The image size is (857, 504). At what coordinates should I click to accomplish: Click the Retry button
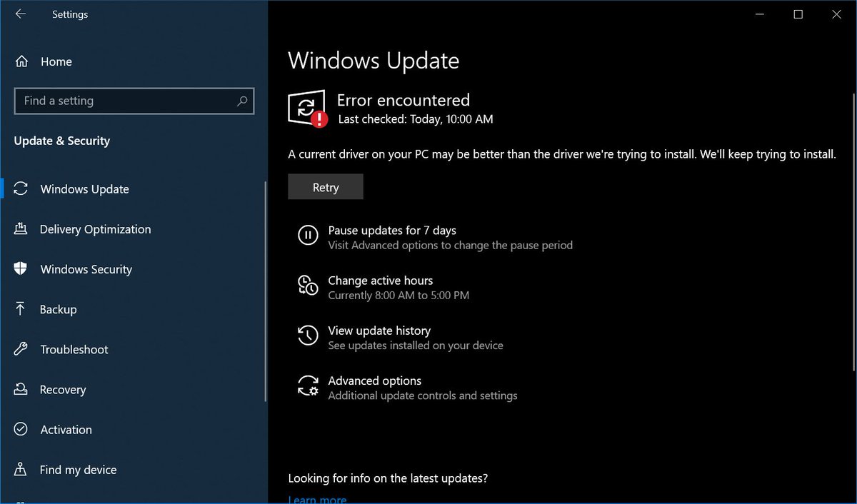click(x=326, y=187)
